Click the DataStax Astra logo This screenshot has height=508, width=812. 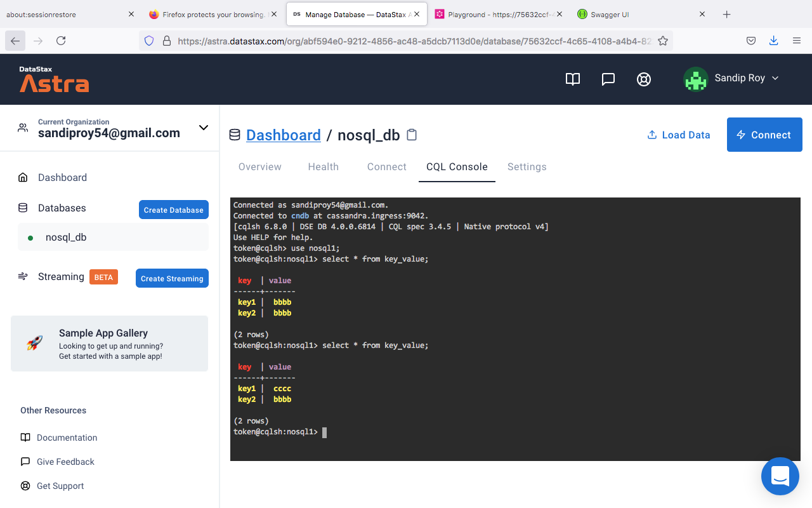click(x=54, y=79)
